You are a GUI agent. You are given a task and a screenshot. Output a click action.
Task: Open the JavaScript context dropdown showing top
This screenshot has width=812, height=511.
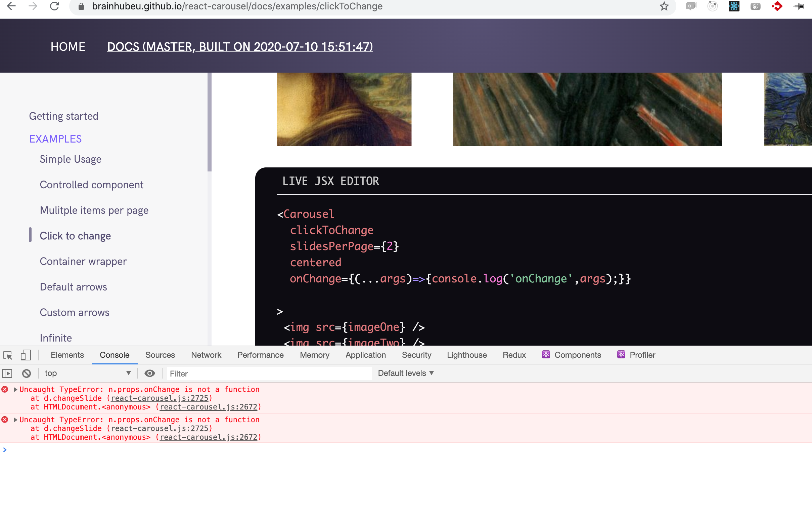coord(87,373)
